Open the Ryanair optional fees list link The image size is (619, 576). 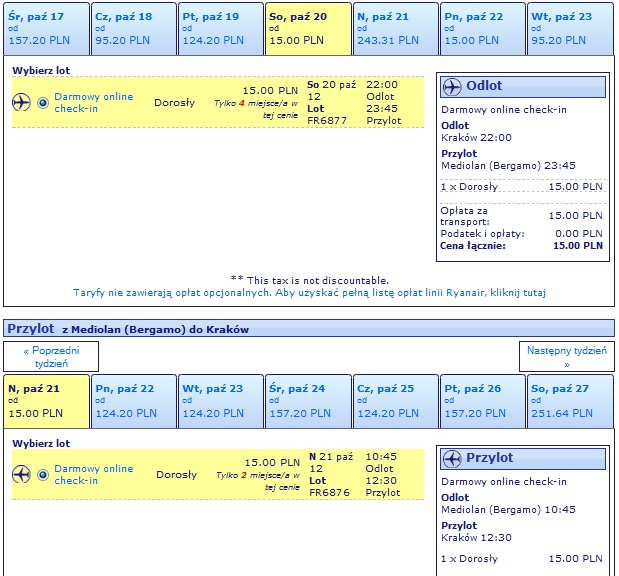(x=310, y=293)
